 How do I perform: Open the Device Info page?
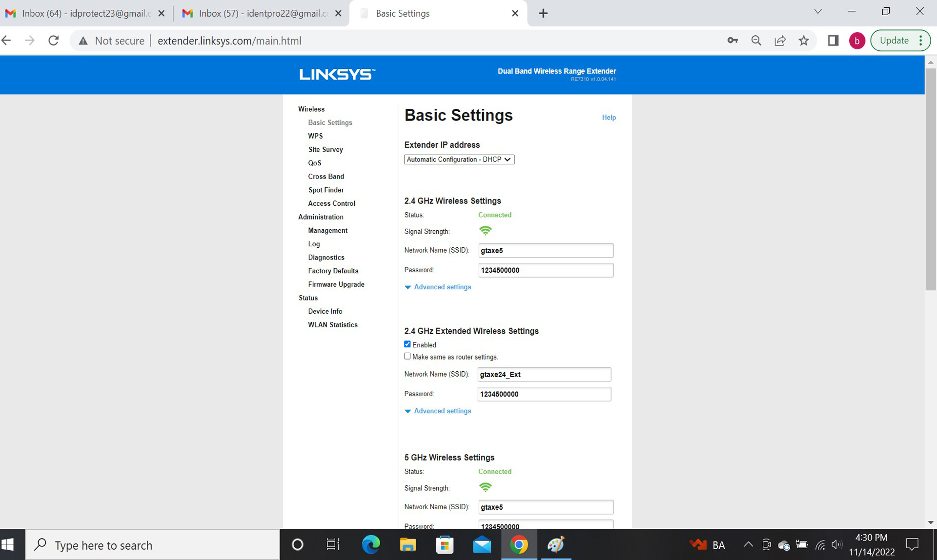[x=325, y=311]
